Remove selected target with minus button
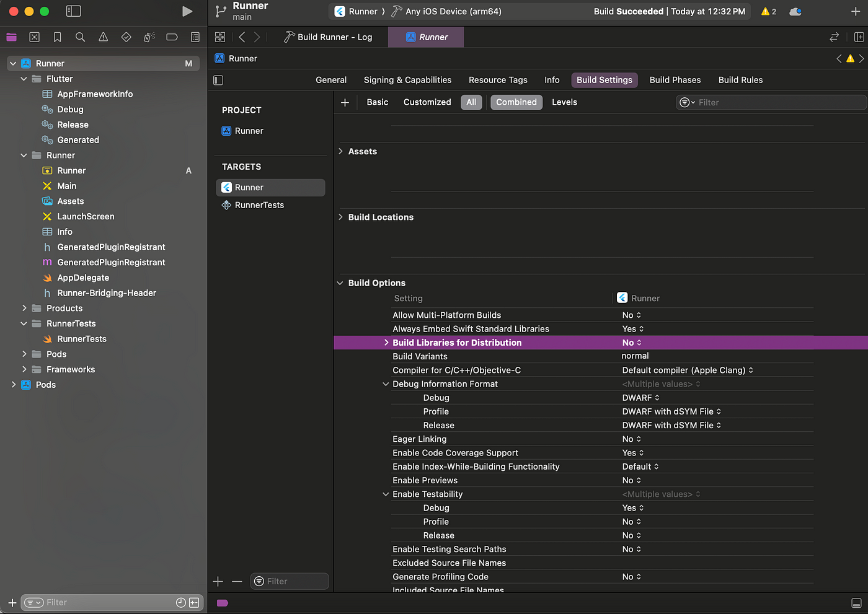The image size is (868, 614). coord(237,581)
